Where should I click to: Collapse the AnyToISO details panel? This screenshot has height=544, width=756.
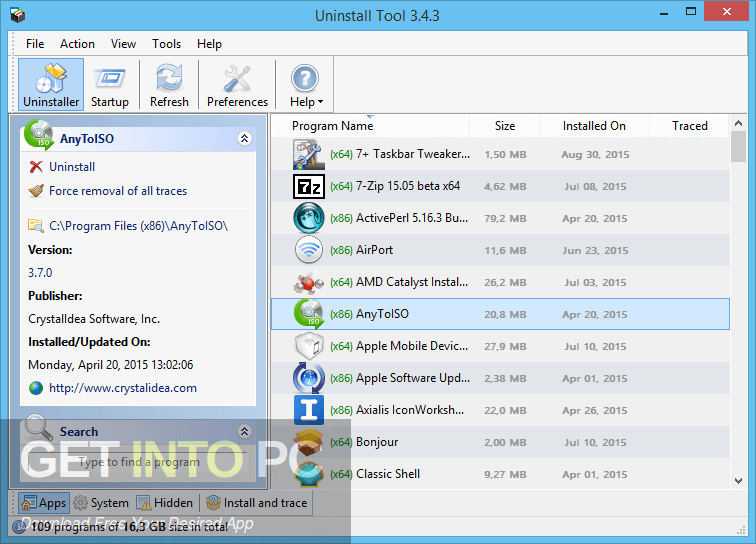[244, 139]
